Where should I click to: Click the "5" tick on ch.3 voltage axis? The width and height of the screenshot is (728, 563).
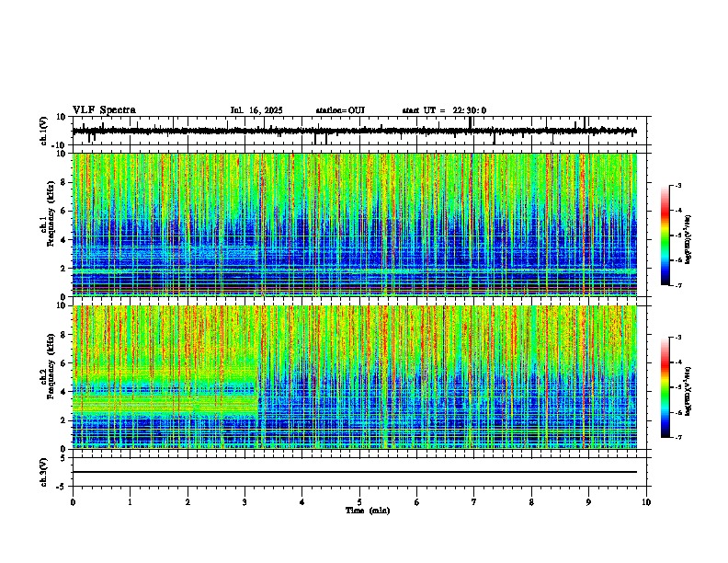pos(64,458)
